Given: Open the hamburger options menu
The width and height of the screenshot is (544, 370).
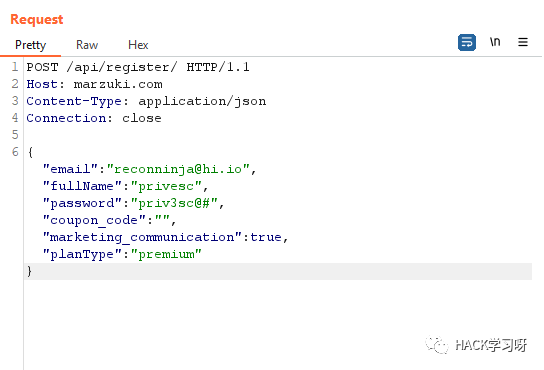Looking at the screenshot, I should pos(523,42).
